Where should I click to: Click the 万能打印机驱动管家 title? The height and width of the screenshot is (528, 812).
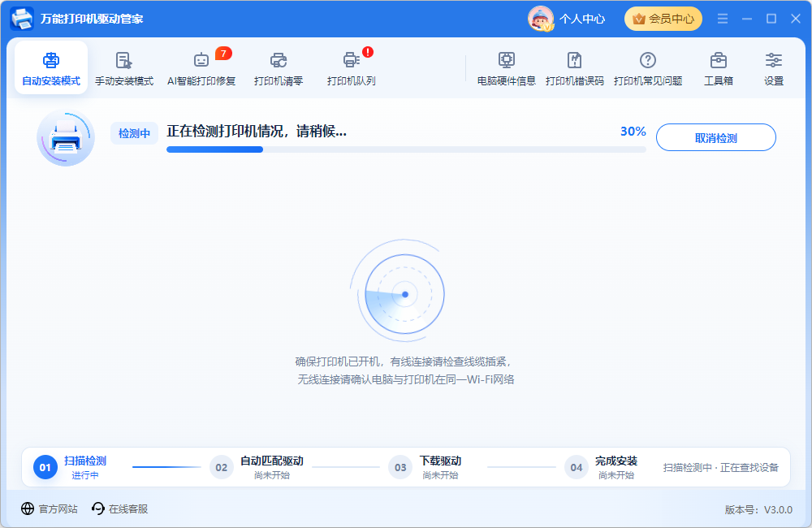coord(92,19)
